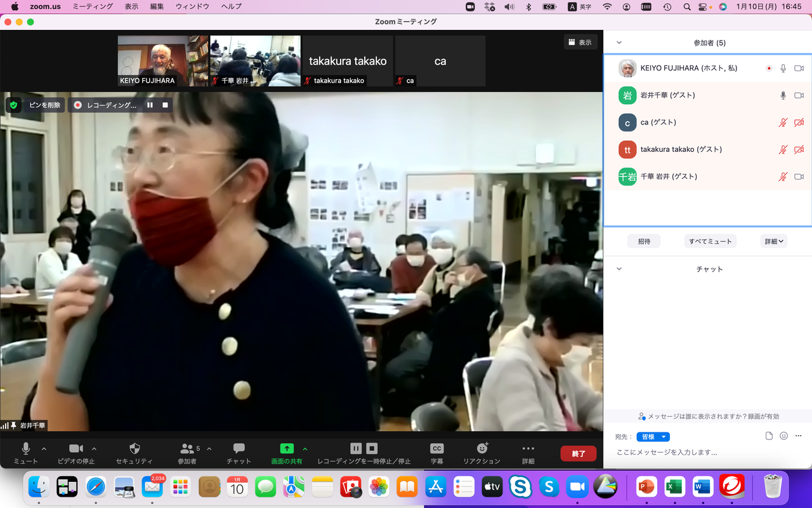The width and height of the screenshot is (812, 508).
Task: Attach a file in the chat panel
Action: [x=769, y=436]
